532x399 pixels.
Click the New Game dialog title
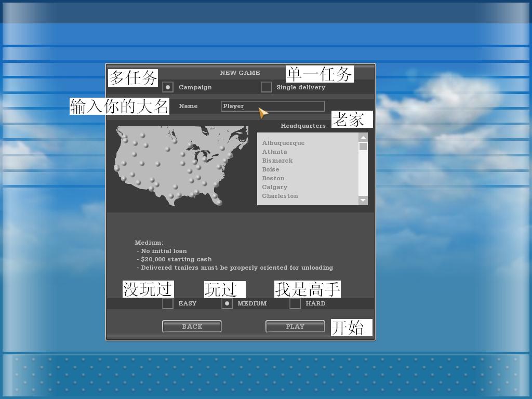[x=240, y=73]
